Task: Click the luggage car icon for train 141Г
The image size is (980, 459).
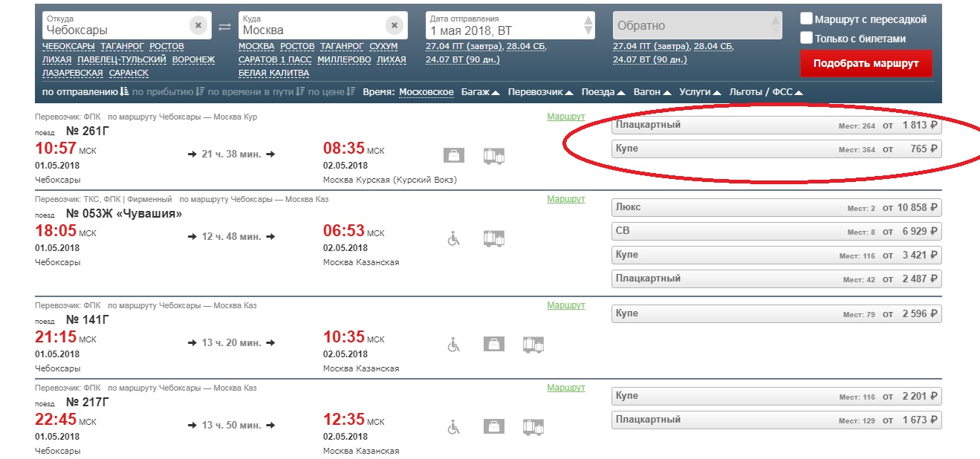Action: [533, 345]
